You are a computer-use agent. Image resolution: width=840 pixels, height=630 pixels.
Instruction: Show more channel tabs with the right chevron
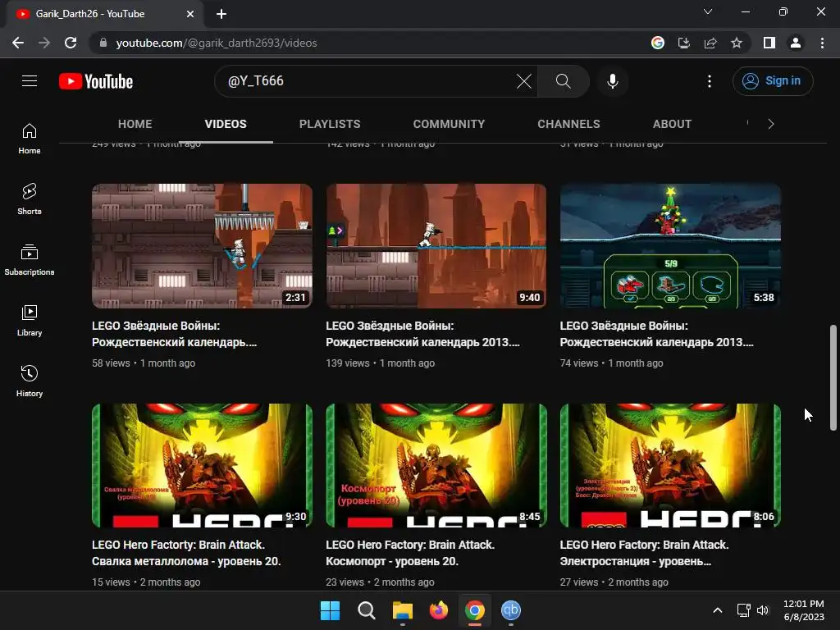point(771,125)
